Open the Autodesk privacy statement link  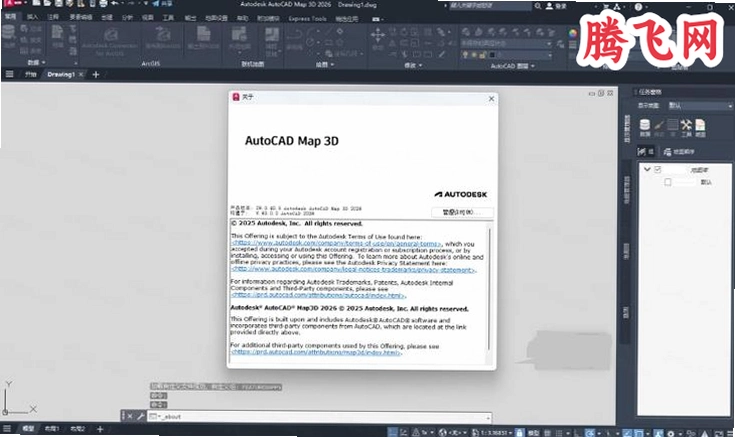353,270
